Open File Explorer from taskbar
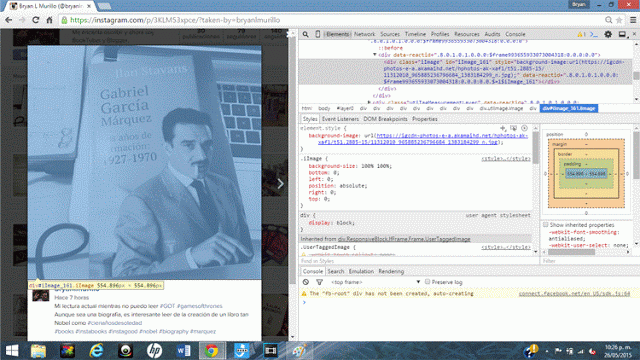The width and height of the screenshot is (640, 360). 38,351
